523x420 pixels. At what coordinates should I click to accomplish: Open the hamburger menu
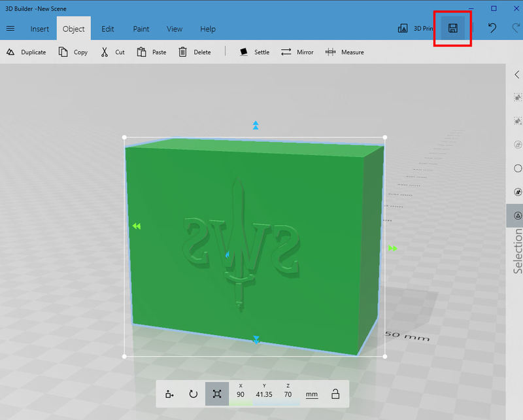point(10,29)
